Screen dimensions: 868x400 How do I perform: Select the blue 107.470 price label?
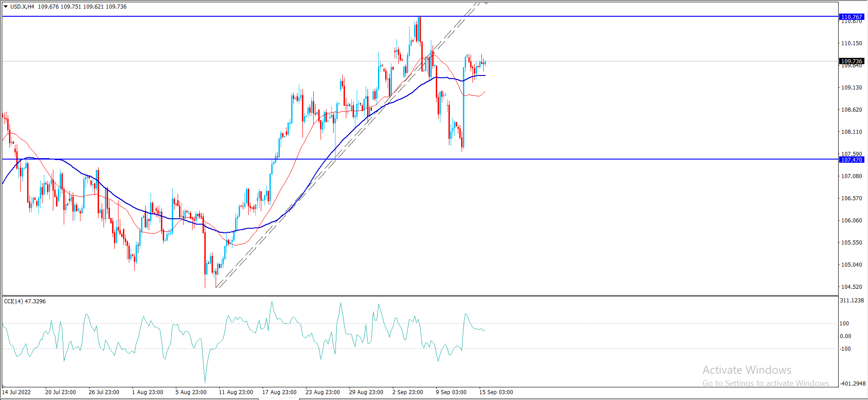851,160
